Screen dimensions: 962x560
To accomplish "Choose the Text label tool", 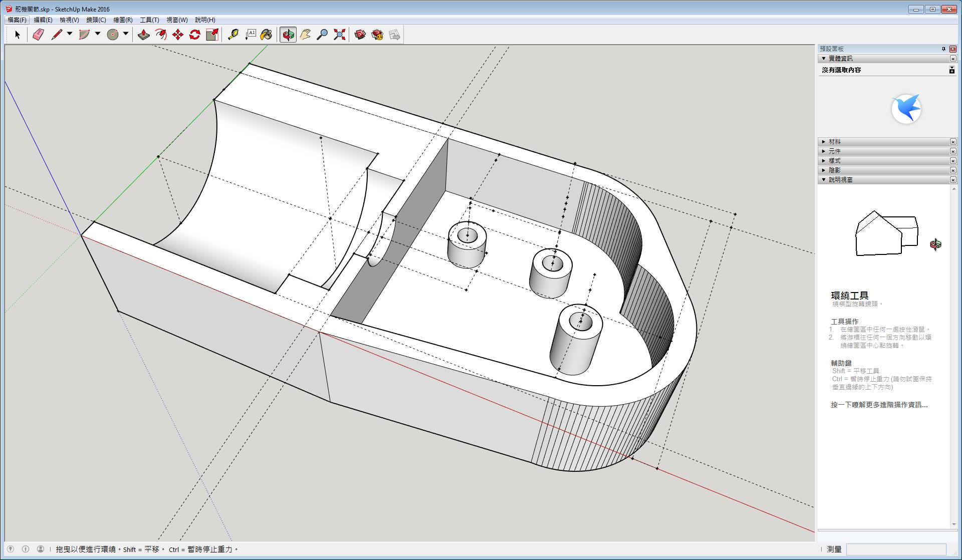I will [250, 35].
